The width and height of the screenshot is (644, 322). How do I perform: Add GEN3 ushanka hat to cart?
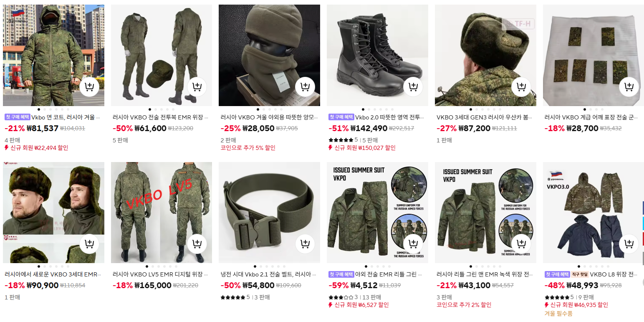(x=521, y=87)
